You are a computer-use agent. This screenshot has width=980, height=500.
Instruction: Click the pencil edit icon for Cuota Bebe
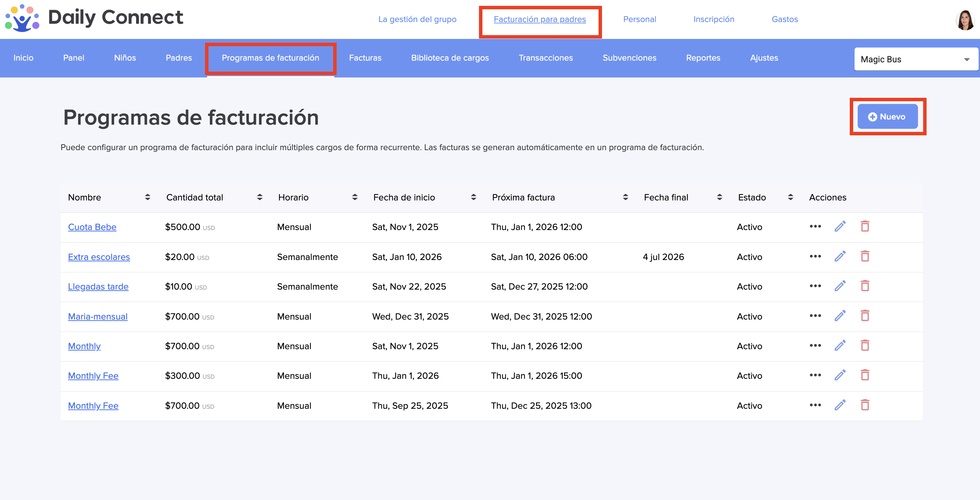(840, 226)
